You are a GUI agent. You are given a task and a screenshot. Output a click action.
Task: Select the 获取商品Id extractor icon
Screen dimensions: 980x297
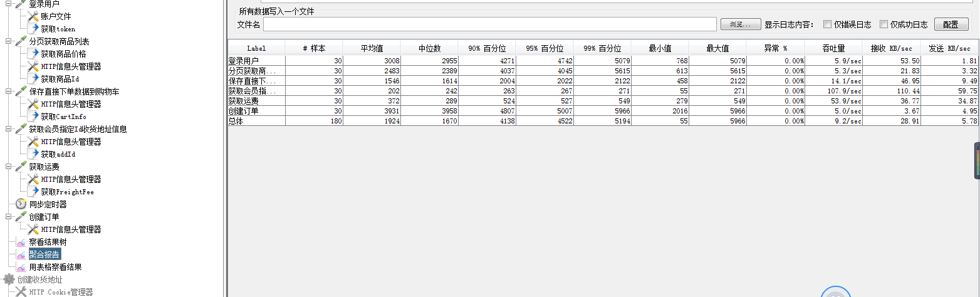point(33,79)
